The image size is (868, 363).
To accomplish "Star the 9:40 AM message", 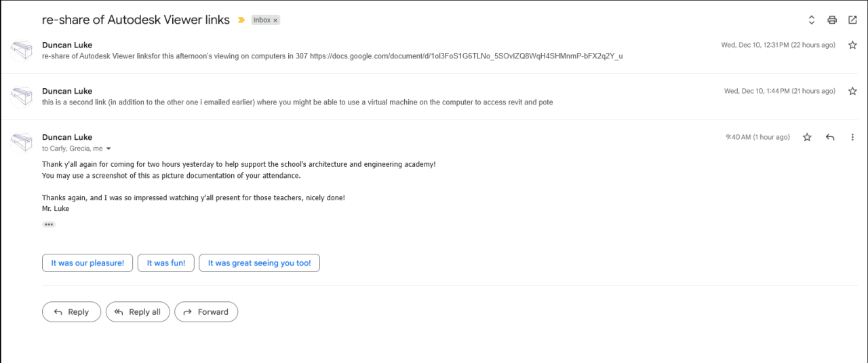I will [807, 137].
